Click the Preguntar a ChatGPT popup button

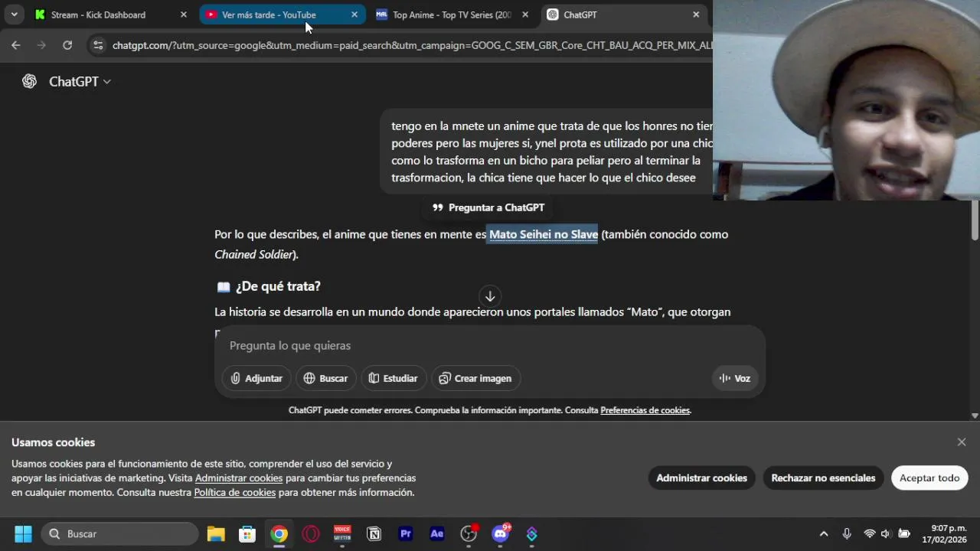488,207
